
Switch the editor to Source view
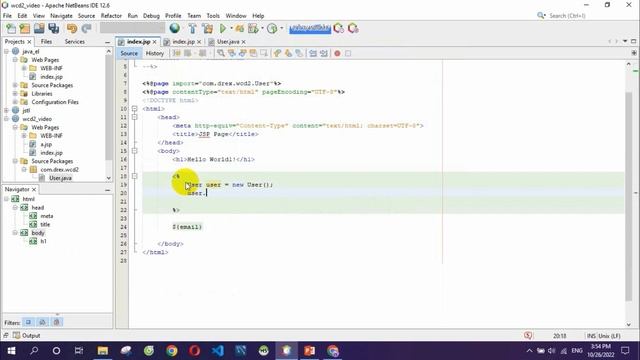click(x=129, y=53)
